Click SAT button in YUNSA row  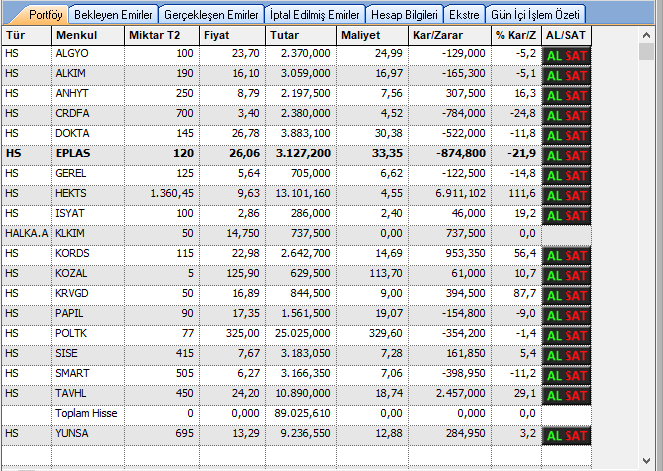coord(576,436)
